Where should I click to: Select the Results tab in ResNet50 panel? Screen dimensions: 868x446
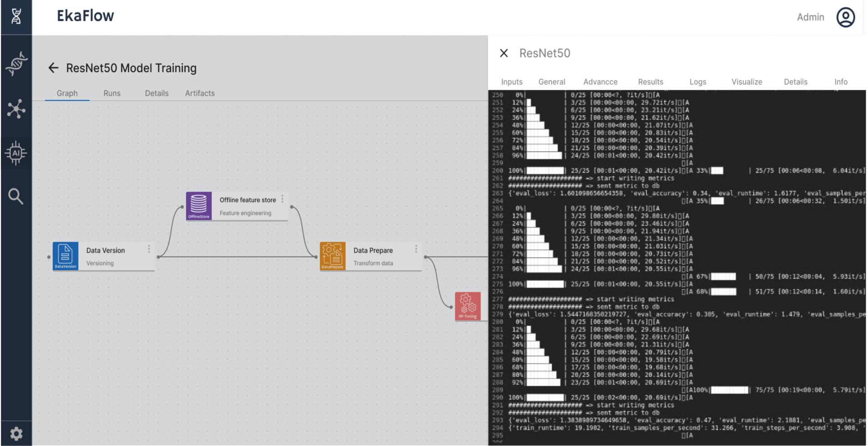pos(651,82)
